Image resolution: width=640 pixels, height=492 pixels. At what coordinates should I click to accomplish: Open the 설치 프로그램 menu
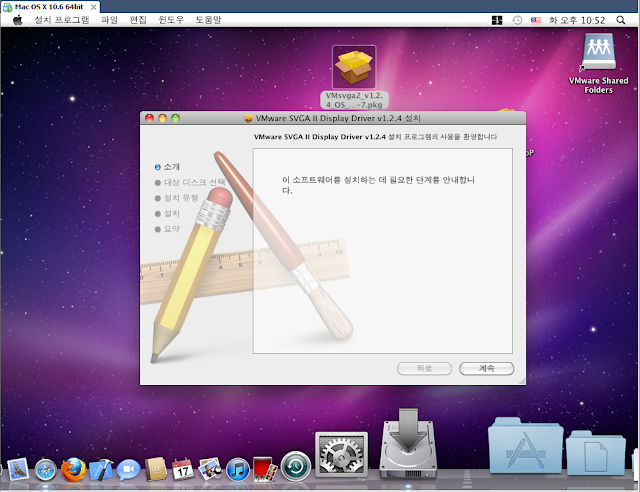tap(62, 20)
